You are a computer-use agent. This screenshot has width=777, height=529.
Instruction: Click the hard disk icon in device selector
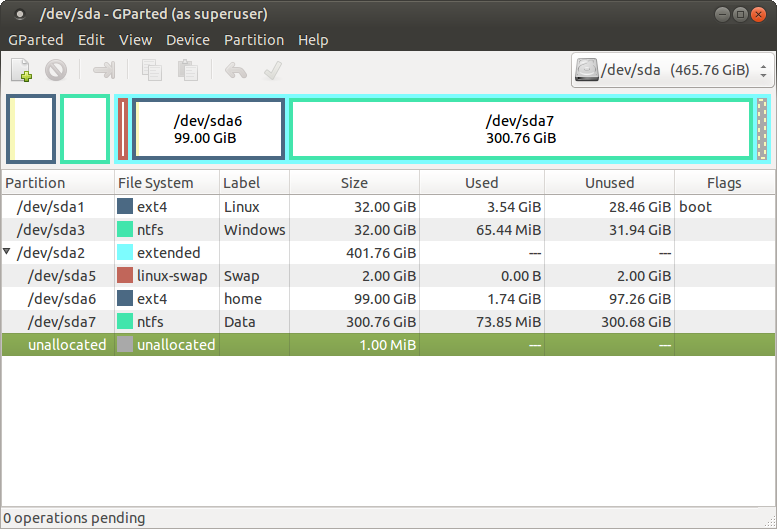click(588, 70)
